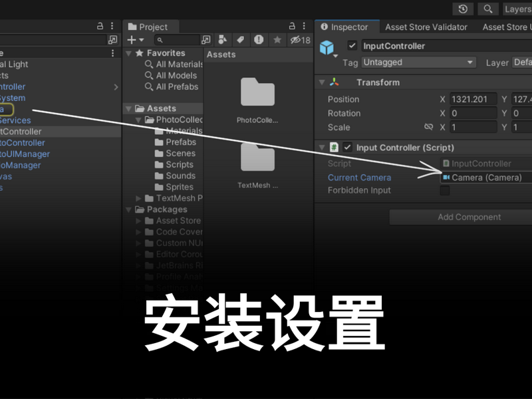Expand the ntroller item's child arrow in Hierarchy
Screen dimensions: 532x399
[x=116, y=87]
